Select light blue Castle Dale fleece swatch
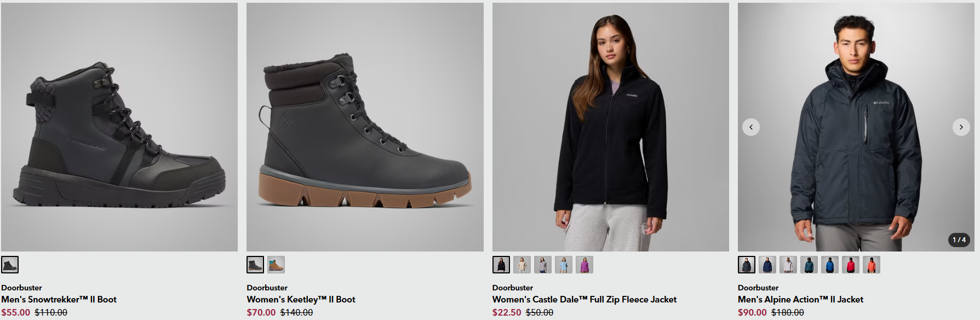 tap(564, 265)
